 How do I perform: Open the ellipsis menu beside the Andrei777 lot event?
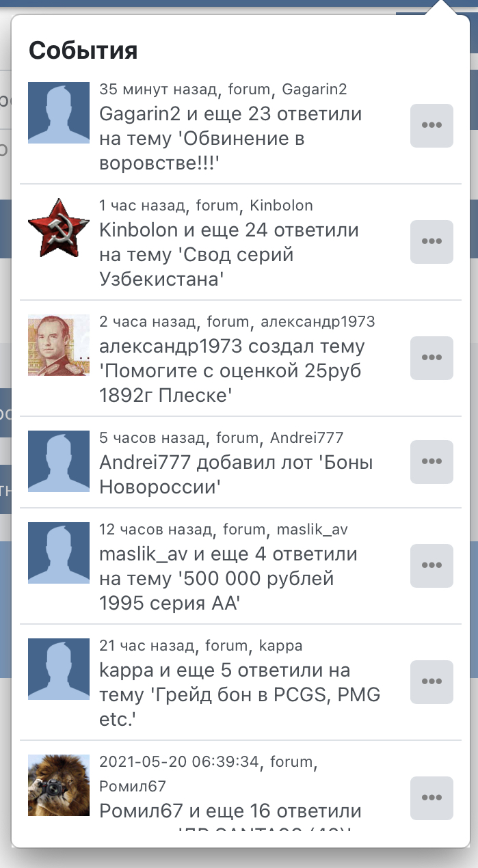(431, 461)
